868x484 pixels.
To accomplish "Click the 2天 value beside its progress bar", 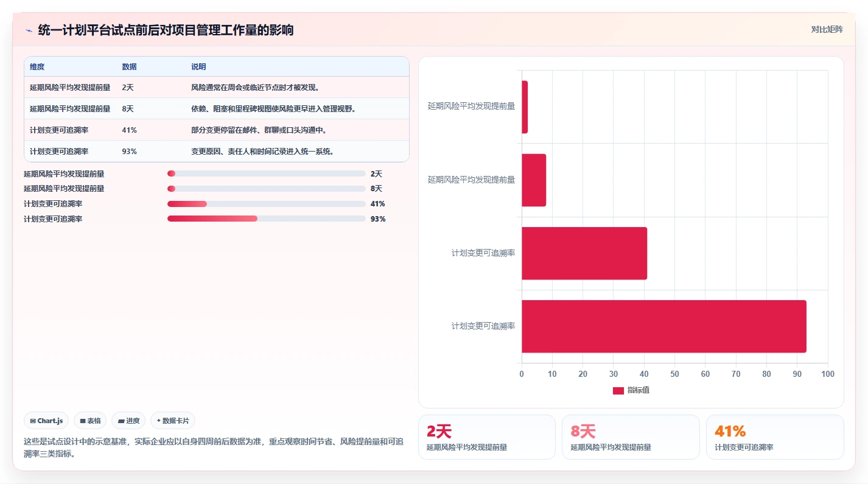I will [376, 174].
